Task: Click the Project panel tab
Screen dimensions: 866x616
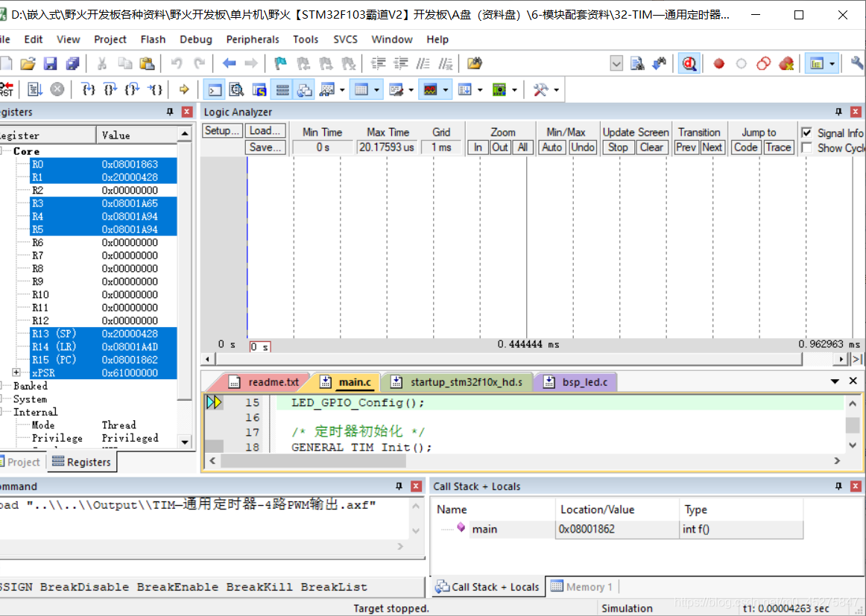Action: coord(21,462)
